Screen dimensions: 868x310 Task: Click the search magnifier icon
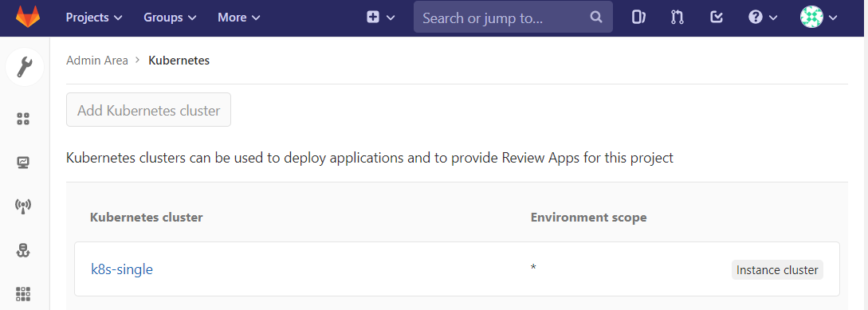(595, 18)
